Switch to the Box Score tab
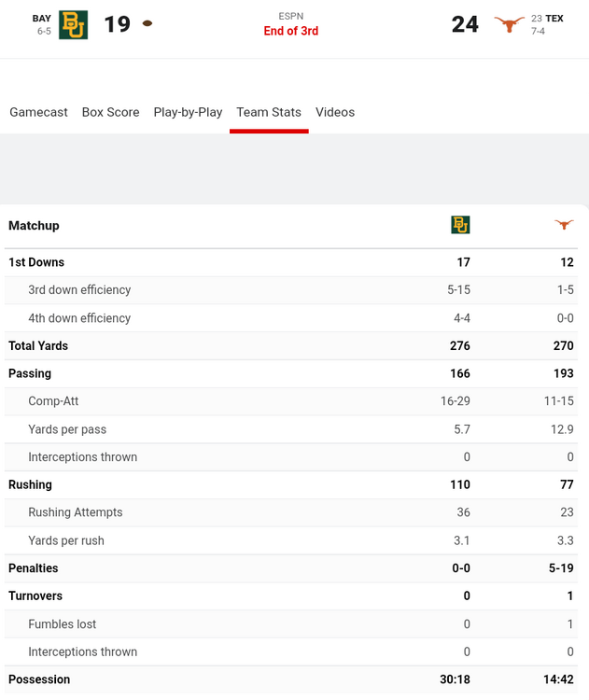Image resolution: width=589 pixels, height=700 pixels. click(x=110, y=112)
